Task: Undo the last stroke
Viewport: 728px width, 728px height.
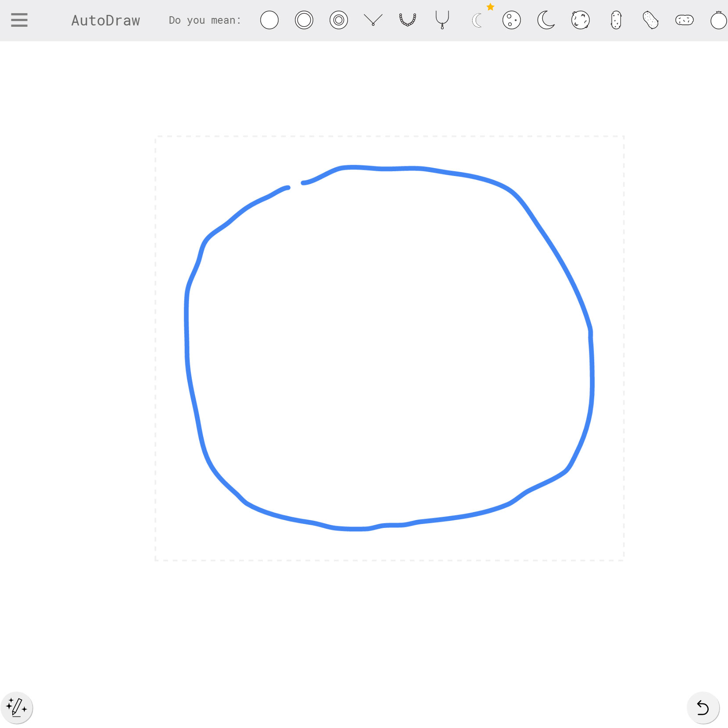Action: [x=703, y=707]
